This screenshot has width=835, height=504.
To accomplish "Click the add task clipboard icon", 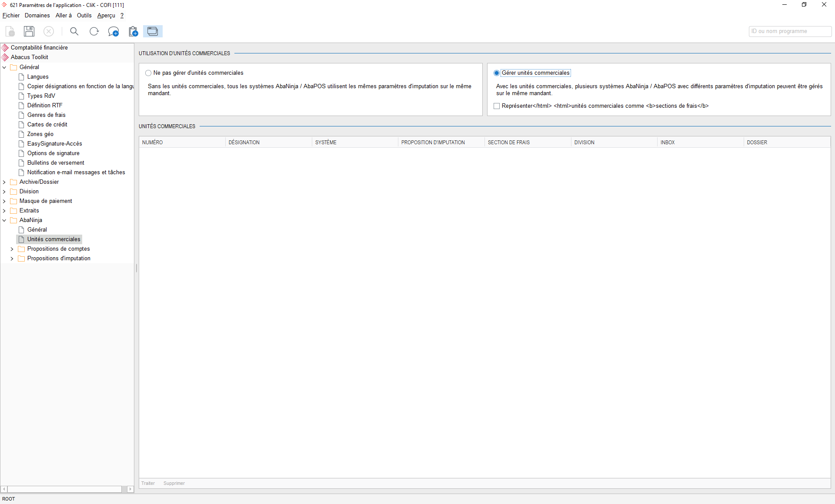I will point(133,31).
